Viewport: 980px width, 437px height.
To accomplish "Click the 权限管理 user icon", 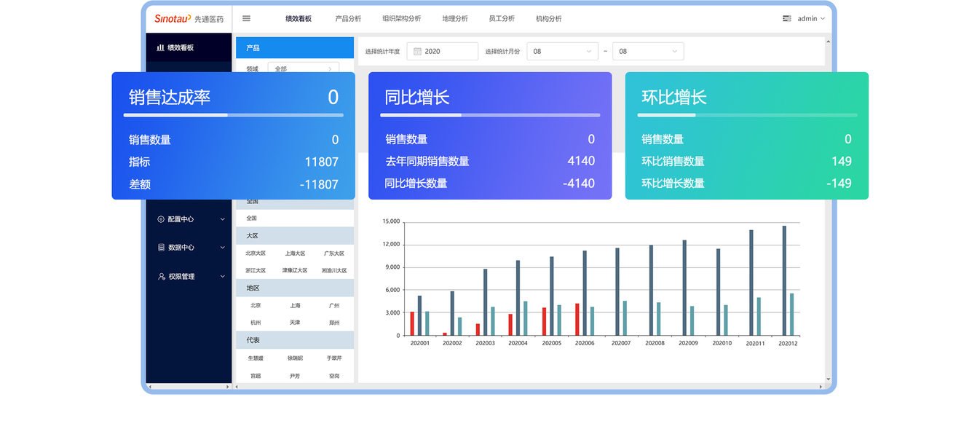I will [161, 277].
